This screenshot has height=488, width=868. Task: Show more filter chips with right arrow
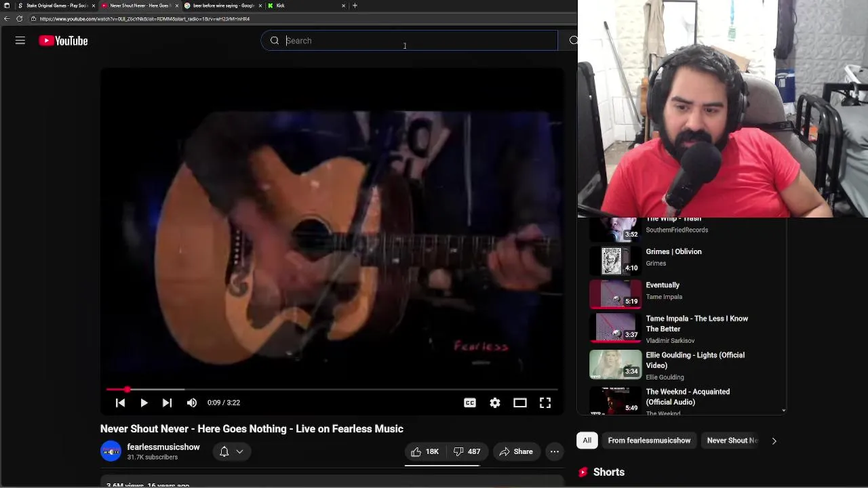(x=774, y=441)
